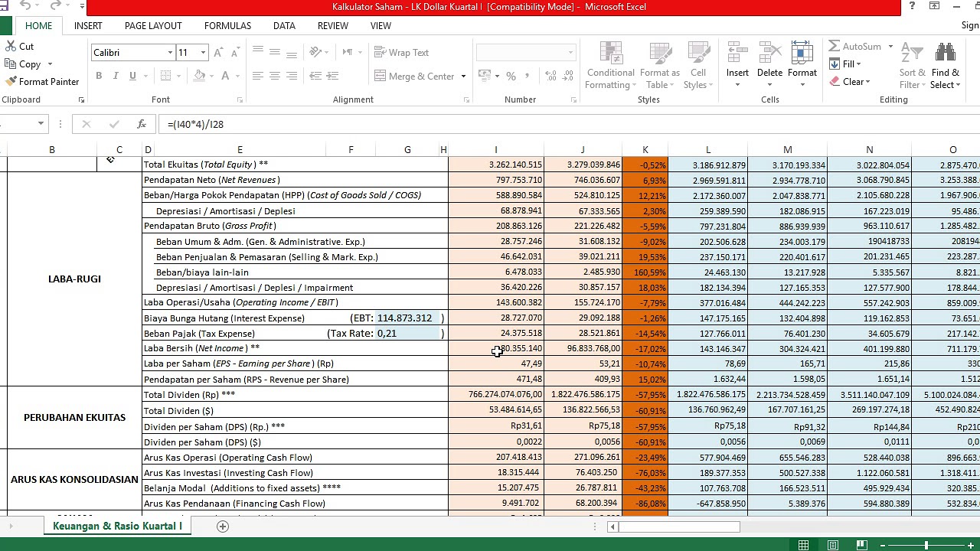This screenshot has height=551, width=980.
Task: Activate the Format Painter brush
Action: click(11, 81)
